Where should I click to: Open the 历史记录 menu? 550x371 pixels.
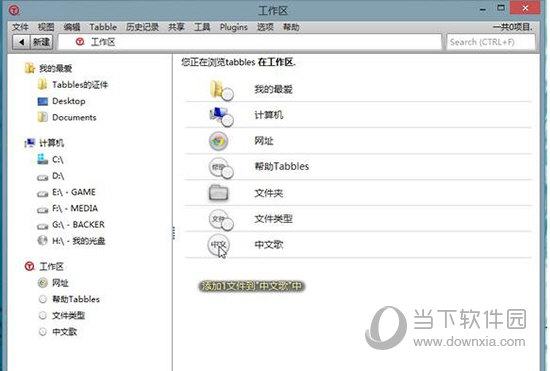click(142, 27)
